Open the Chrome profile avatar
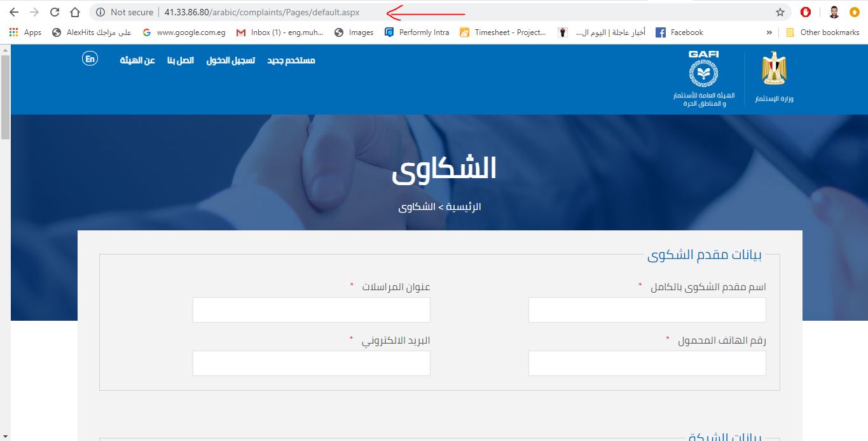 (x=834, y=12)
